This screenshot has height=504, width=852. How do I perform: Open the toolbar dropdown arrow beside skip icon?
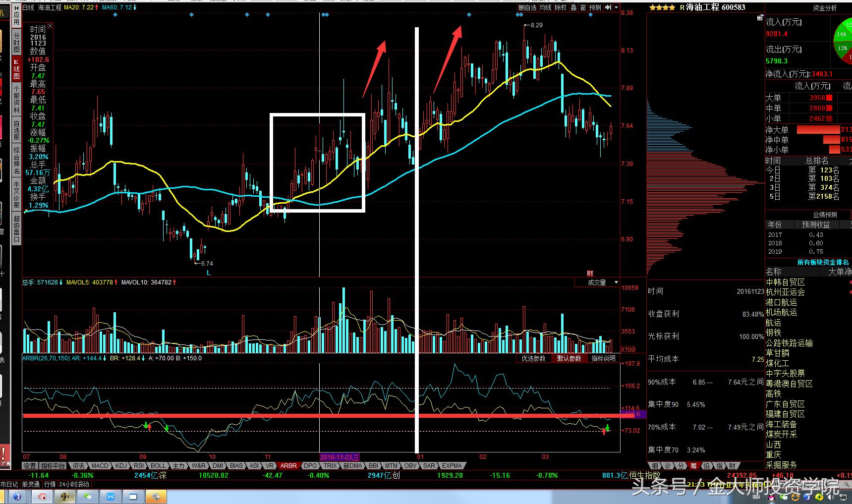pyautogui.click(x=616, y=7)
